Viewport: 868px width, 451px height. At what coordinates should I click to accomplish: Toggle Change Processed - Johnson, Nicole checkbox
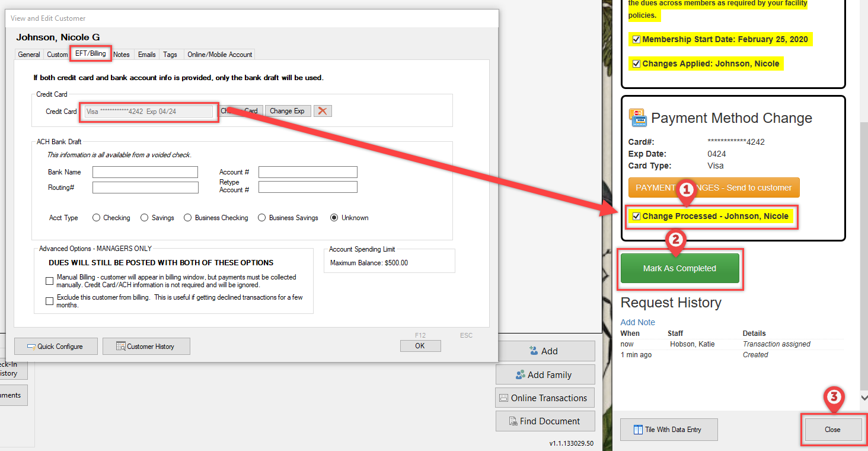click(x=637, y=216)
